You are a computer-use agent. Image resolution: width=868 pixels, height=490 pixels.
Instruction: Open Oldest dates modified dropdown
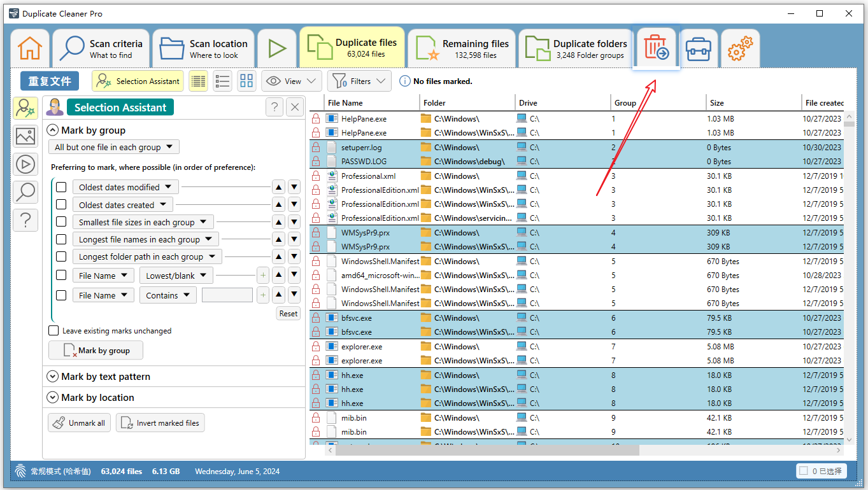click(125, 187)
